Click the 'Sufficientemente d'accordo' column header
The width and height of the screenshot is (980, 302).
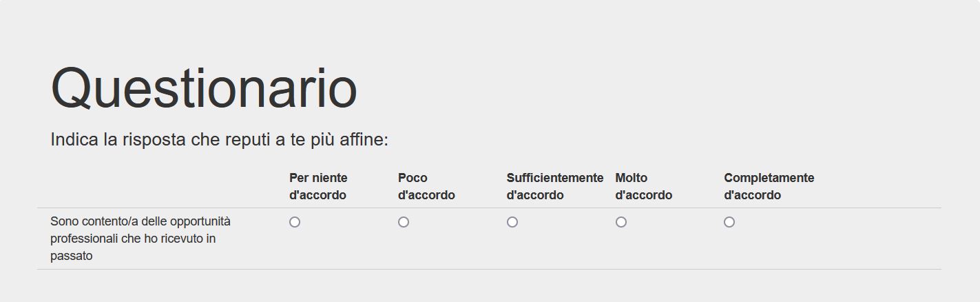[555, 186]
